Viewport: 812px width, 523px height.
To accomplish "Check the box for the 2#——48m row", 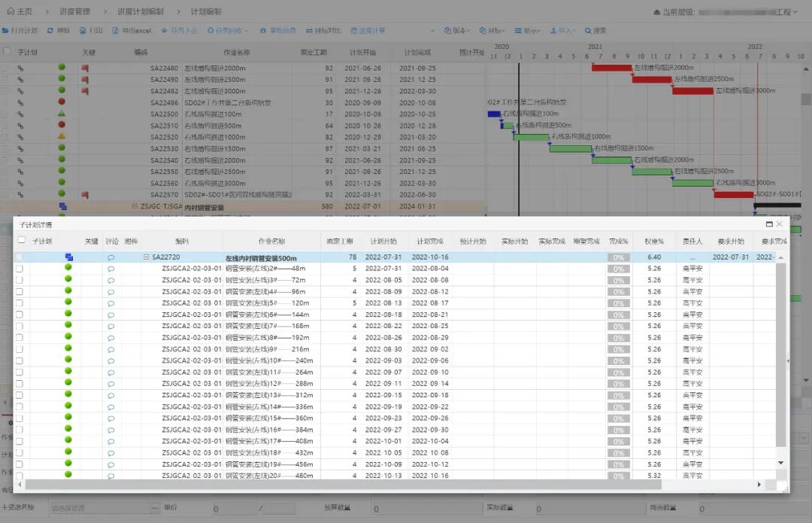I will tap(19, 269).
